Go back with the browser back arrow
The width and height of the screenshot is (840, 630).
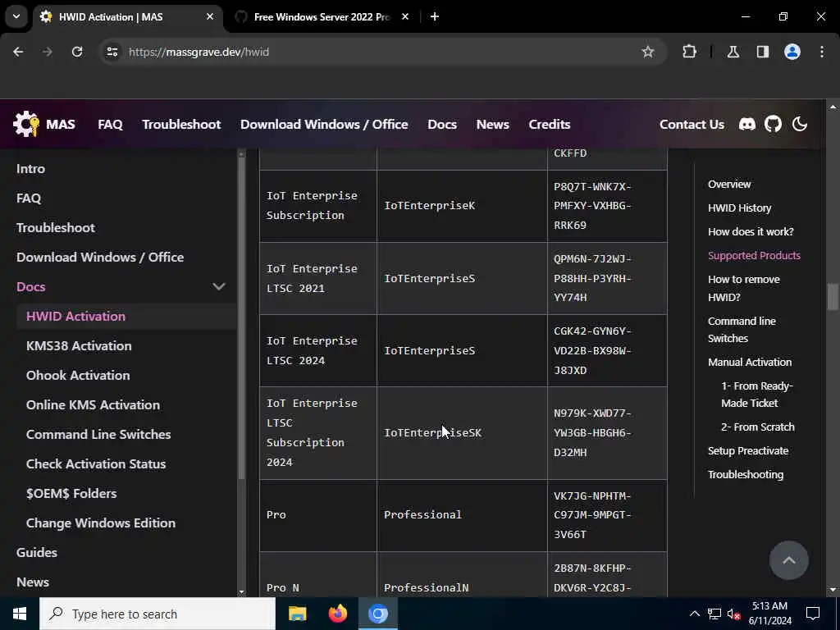pos(18,52)
